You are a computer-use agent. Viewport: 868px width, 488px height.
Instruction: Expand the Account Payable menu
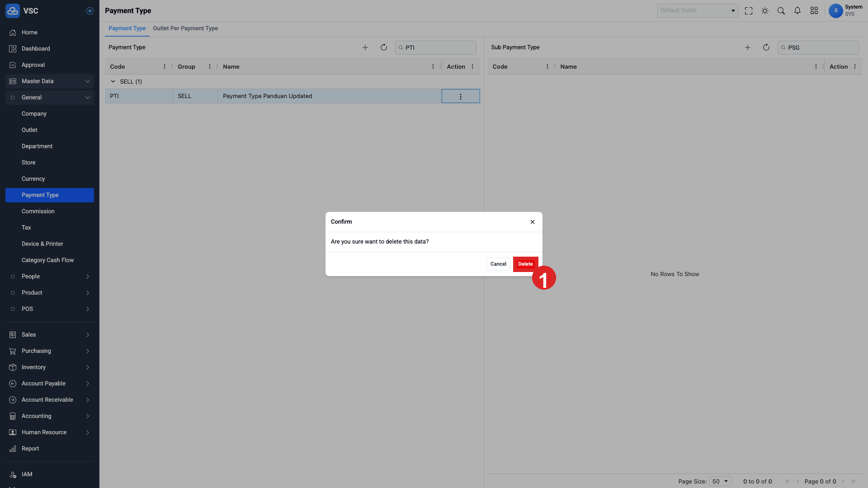click(50, 384)
